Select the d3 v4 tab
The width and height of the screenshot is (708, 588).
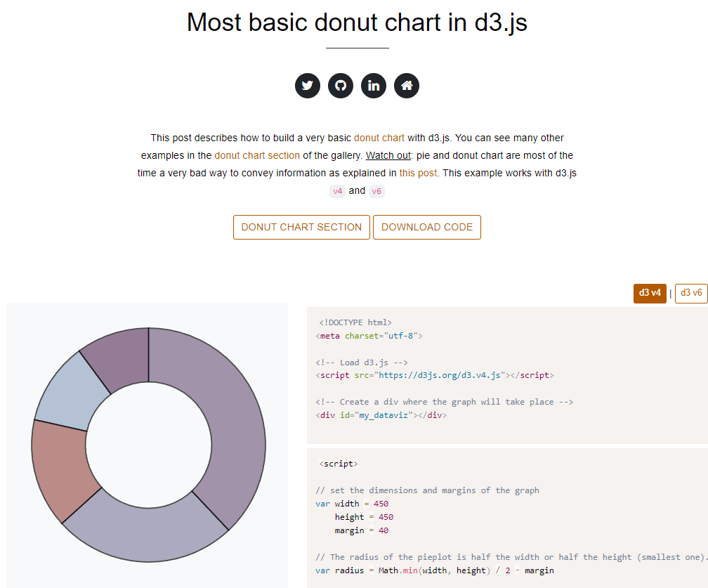click(650, 293)
